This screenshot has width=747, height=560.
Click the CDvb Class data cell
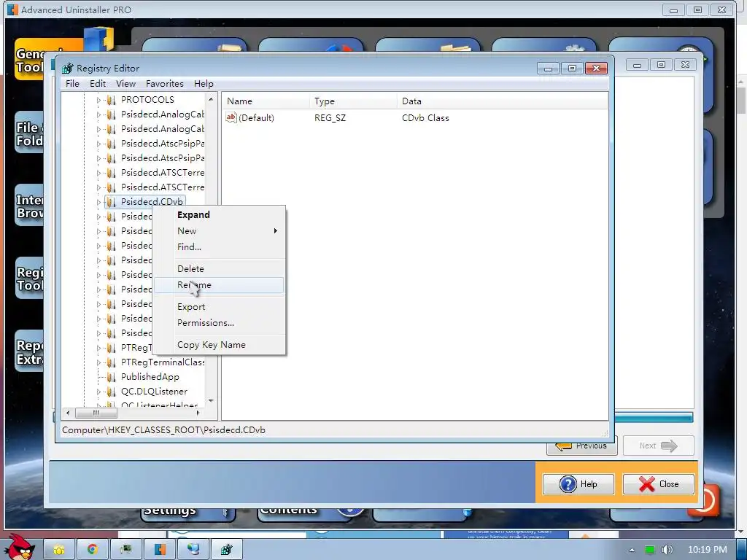pos(425,117)
